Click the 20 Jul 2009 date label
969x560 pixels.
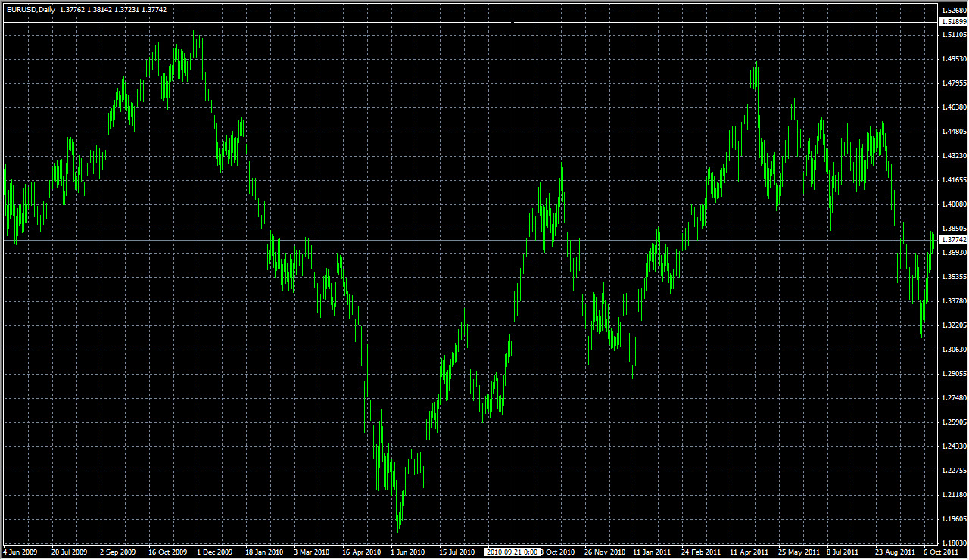(70, 552)
